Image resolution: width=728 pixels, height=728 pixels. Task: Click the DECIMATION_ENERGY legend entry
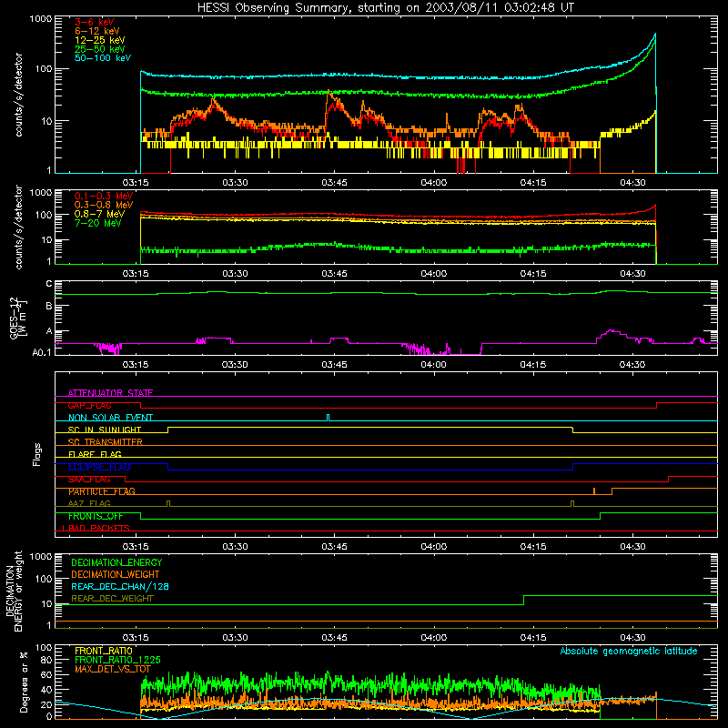tap(116, 562)
